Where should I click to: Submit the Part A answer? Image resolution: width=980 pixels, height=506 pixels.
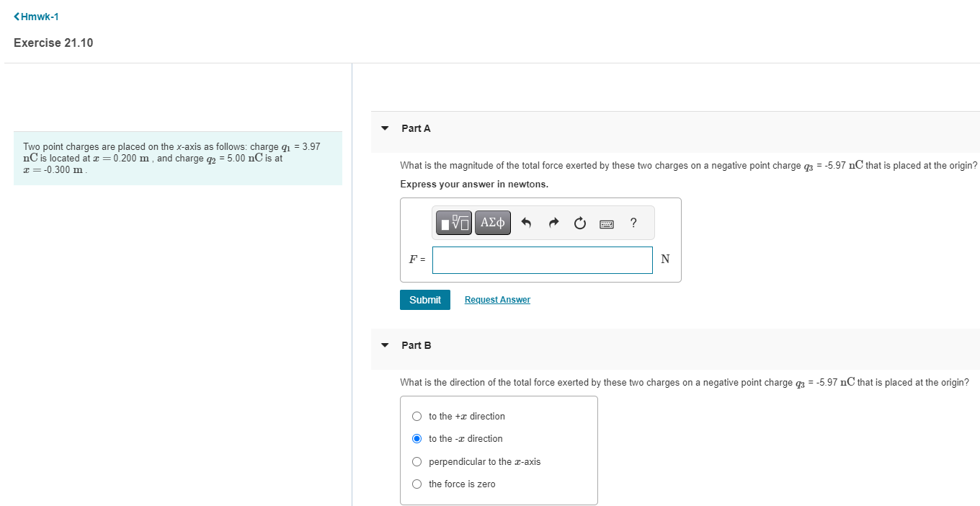coord(424,299)
